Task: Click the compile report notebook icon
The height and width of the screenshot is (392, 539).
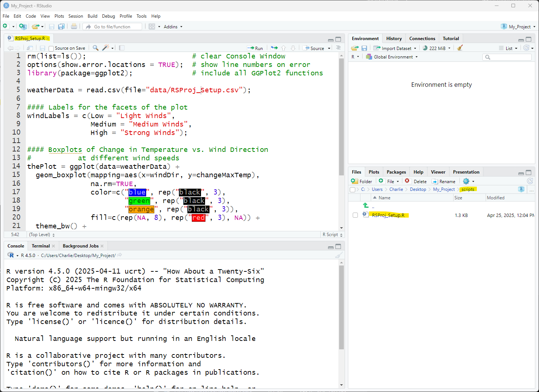Action: [x=122, y=48]
